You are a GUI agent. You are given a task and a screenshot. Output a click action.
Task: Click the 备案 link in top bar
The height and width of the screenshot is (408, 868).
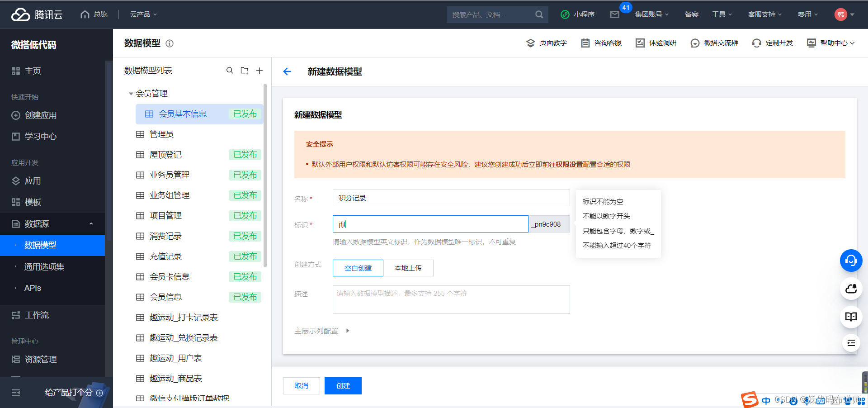[x=692, y=14]
